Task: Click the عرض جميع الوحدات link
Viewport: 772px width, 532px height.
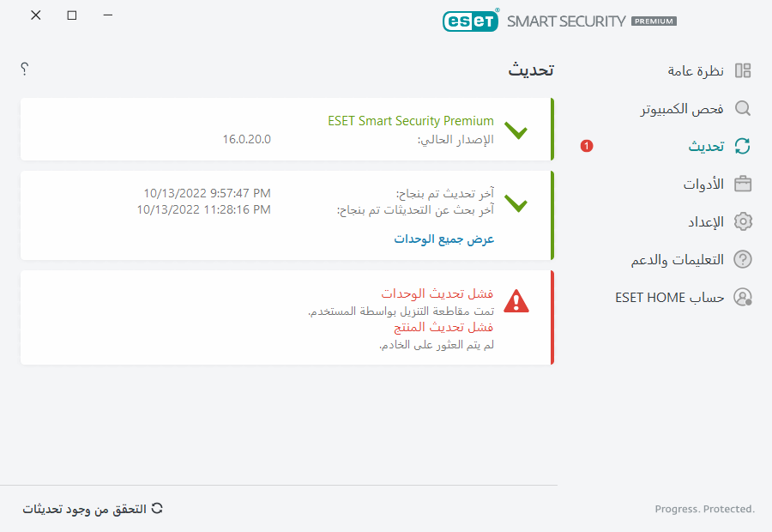Action: click(x=444, y=239)
